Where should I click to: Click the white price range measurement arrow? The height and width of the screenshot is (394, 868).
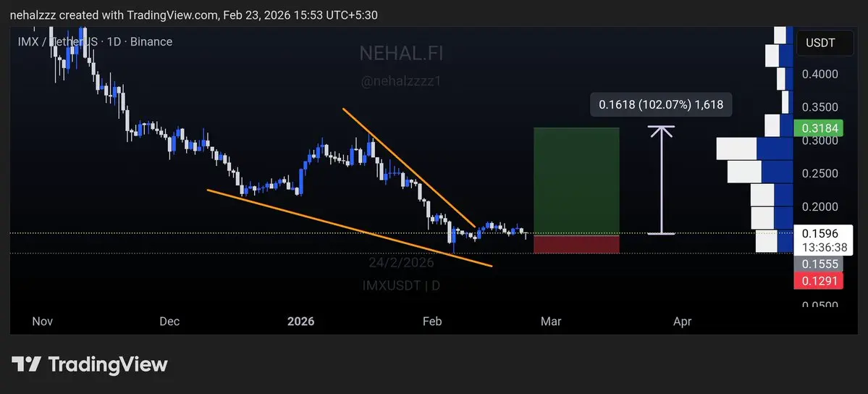tap(662, 180)
